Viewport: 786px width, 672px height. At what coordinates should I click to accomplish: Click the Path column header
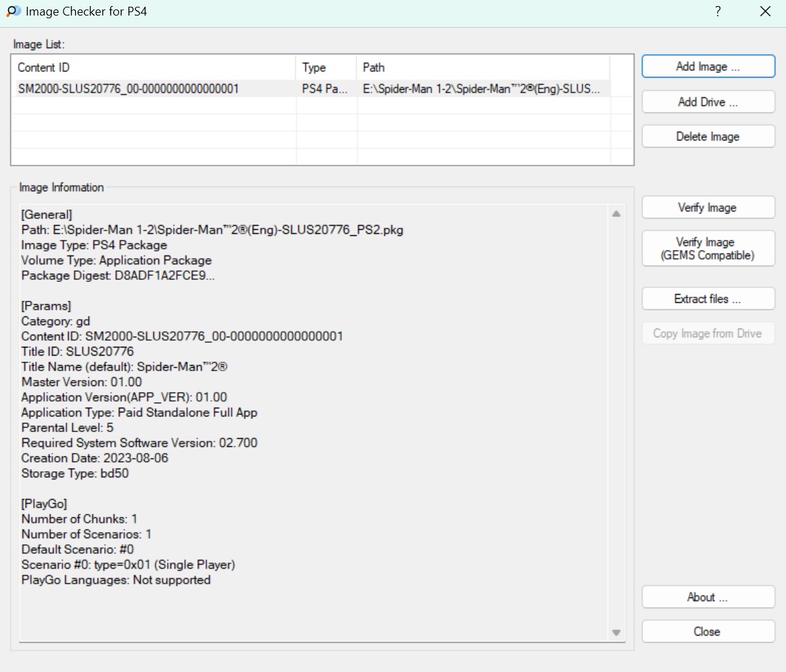coord(483,68)
